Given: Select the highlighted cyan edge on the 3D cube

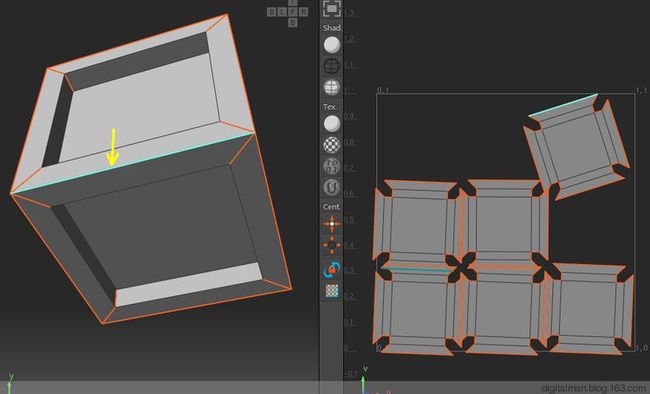Looking at the screenshot, I should tap(133, 163).
